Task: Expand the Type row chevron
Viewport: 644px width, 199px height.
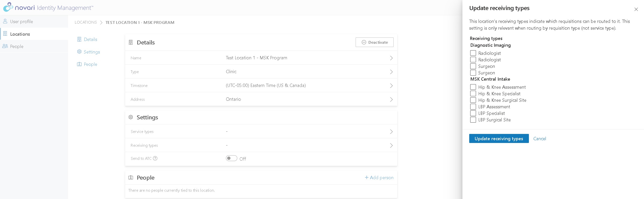Action: 391,72
